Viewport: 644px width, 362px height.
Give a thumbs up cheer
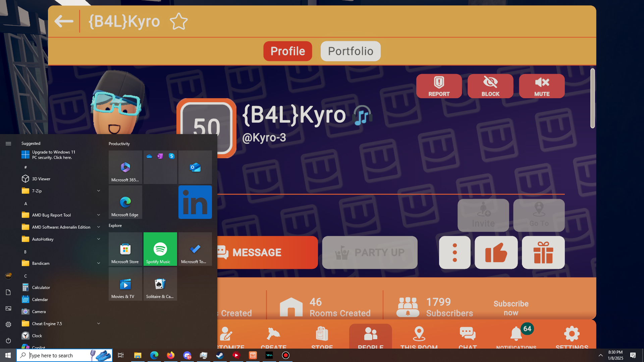point(496,252)
